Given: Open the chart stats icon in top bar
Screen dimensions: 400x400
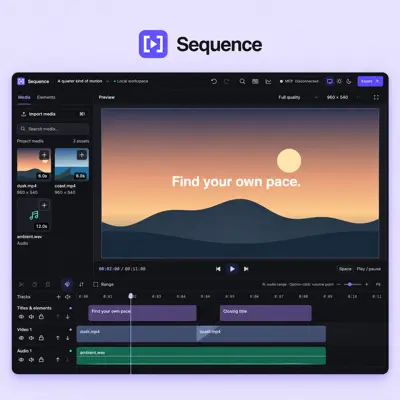Looking at the screenshot, I should pos(268,81).
